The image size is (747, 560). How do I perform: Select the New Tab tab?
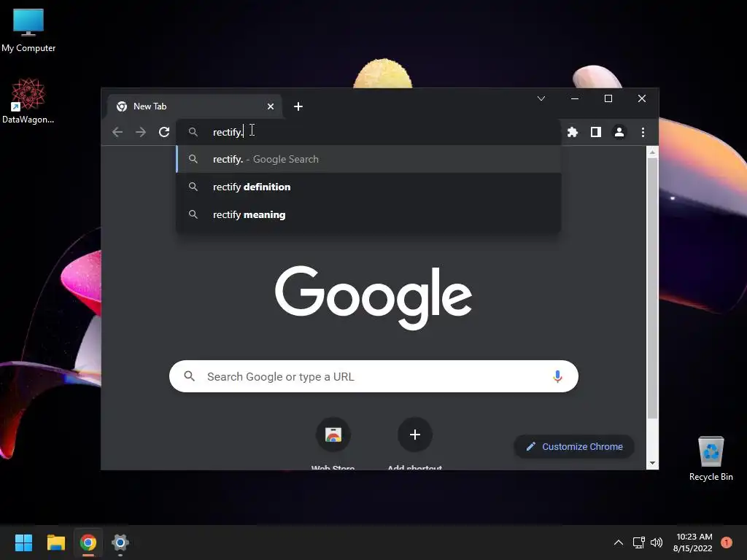click(x=194, y=106)
